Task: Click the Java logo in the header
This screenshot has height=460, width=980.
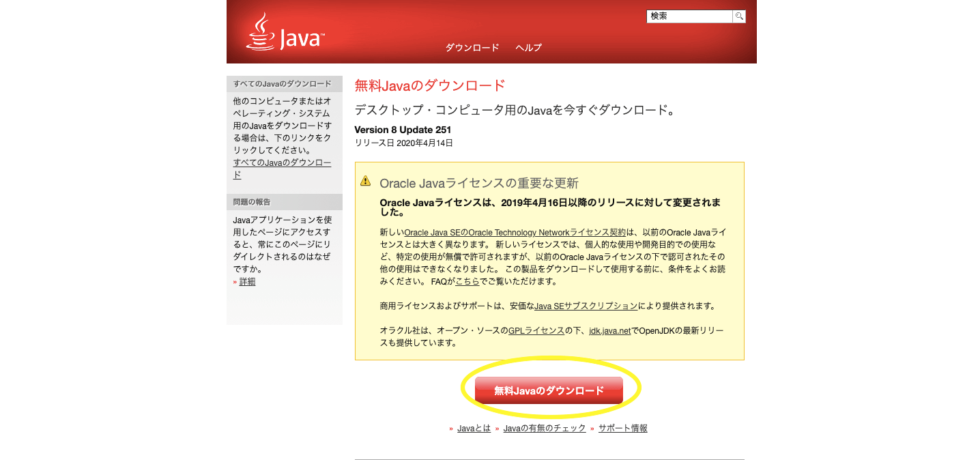Action: coord(285,31)
